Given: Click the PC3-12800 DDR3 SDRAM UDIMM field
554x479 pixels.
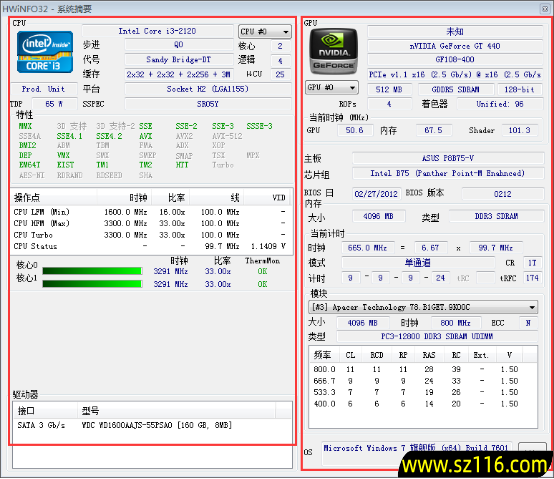Looking at the screenshot, I should 437,336.
